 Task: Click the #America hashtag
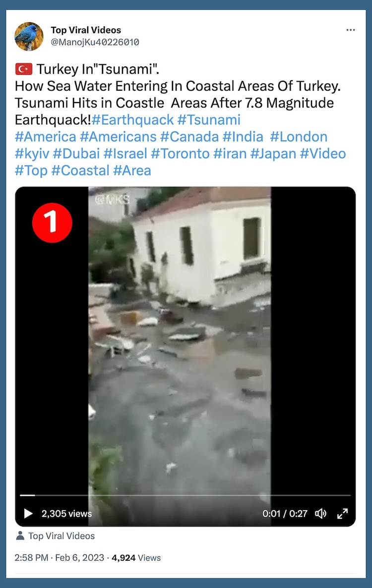click(x=46, y=137)
